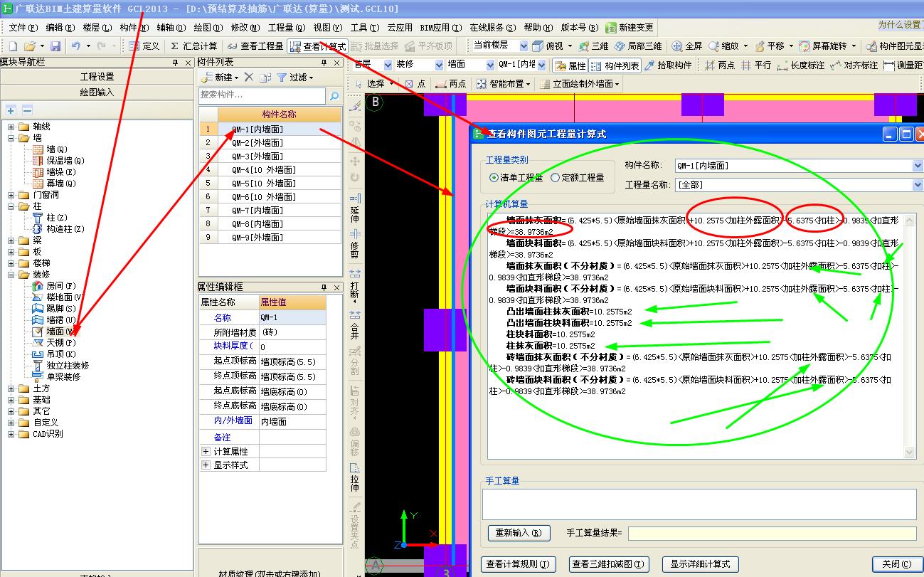Click 定义 (define) toolbar button

(145, 46)
